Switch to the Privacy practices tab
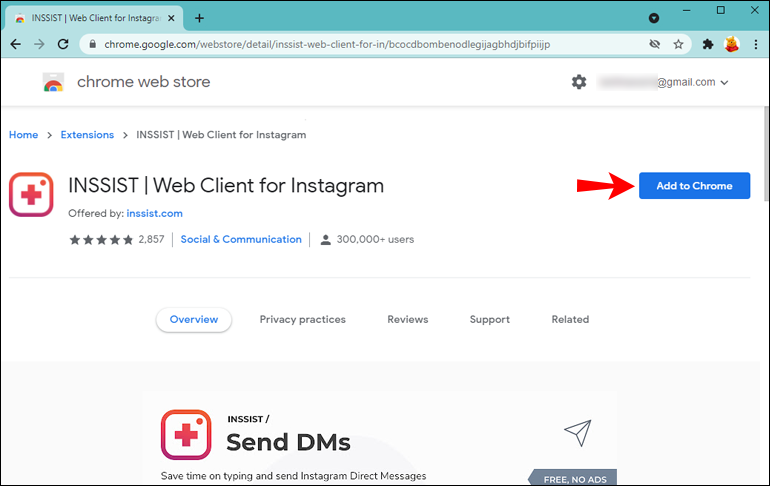770x486 pixels. click(302, 320)
